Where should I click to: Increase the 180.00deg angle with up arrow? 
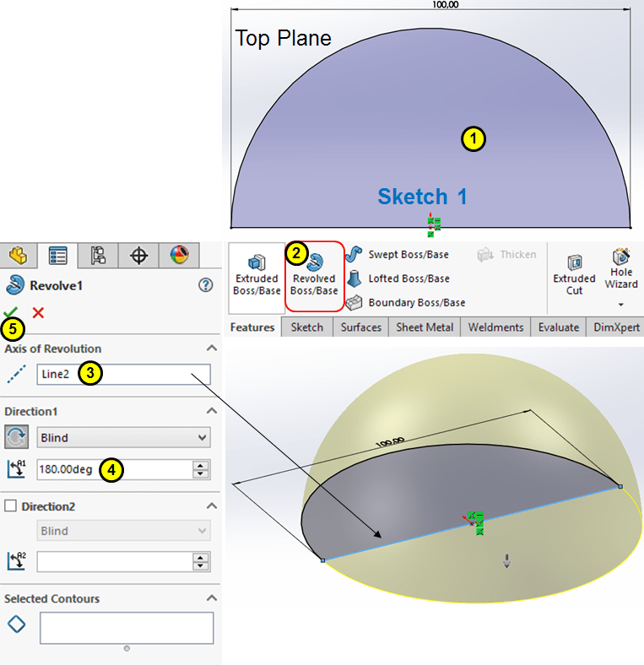(x=201, y=465)
